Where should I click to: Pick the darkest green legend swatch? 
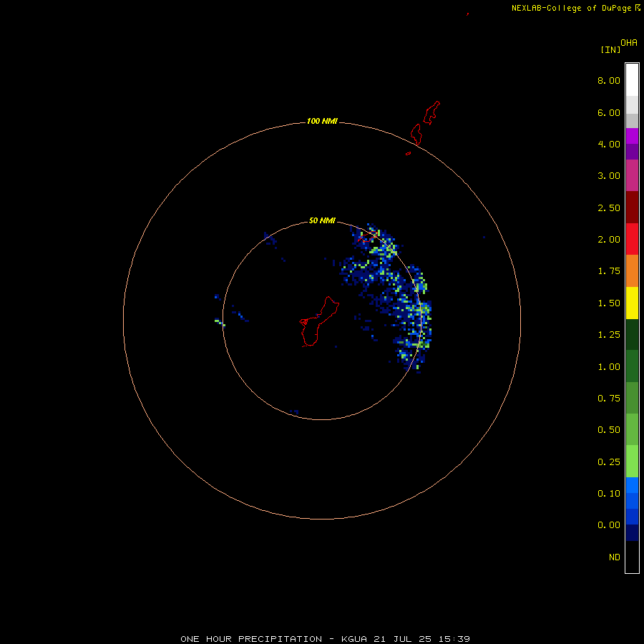coord(632,334)
